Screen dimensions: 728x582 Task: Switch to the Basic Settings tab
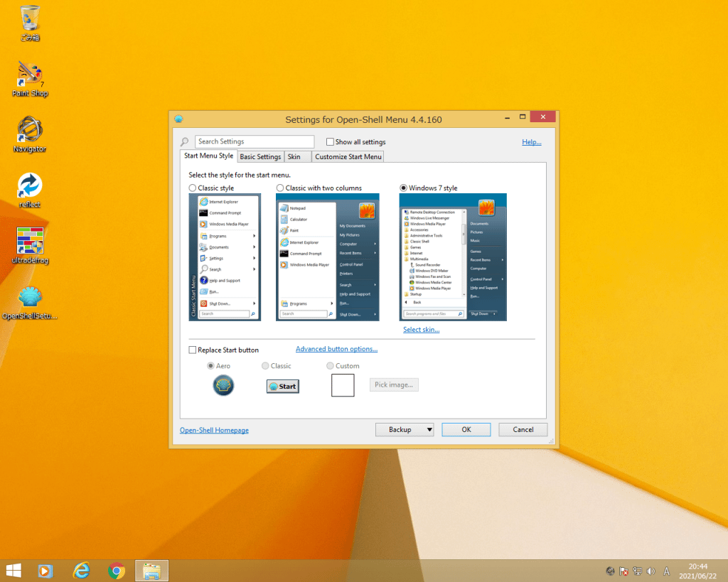260,157
